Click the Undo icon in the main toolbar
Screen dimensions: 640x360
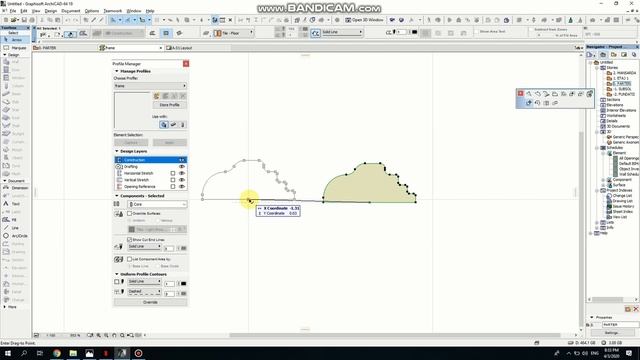(x=67, y=20)
